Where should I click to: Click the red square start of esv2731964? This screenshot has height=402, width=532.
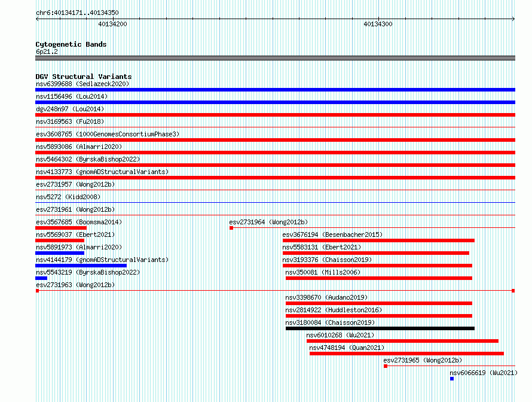coord(231,228)
